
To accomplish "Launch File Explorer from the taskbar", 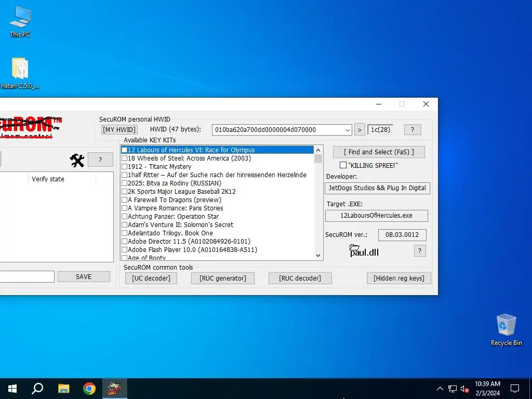I will [63, 389].
